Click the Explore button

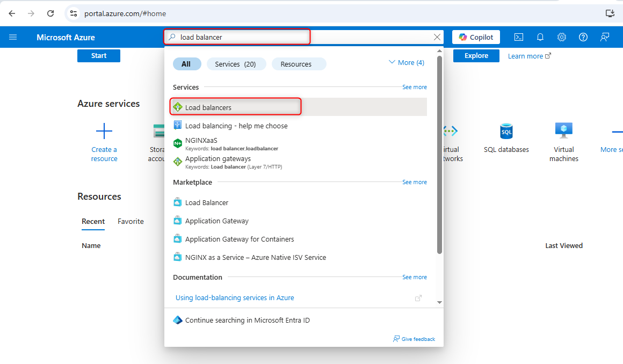pos(476,56)
